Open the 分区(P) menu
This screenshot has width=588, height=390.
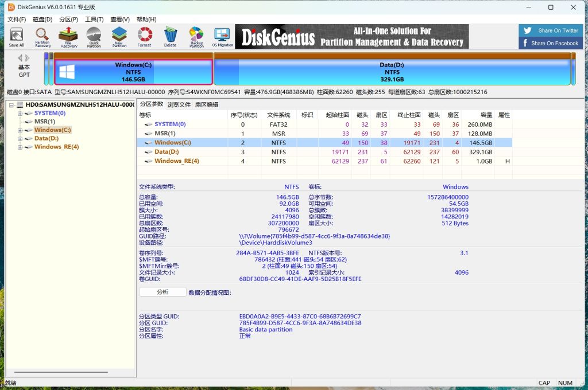tap(68, 19)
